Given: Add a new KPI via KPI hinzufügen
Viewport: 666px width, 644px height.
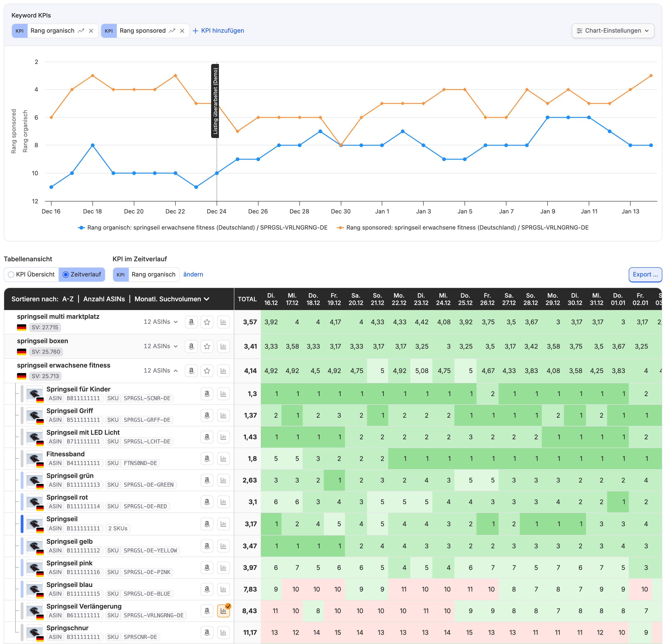Looking at the screenshot, I should 218,31.
